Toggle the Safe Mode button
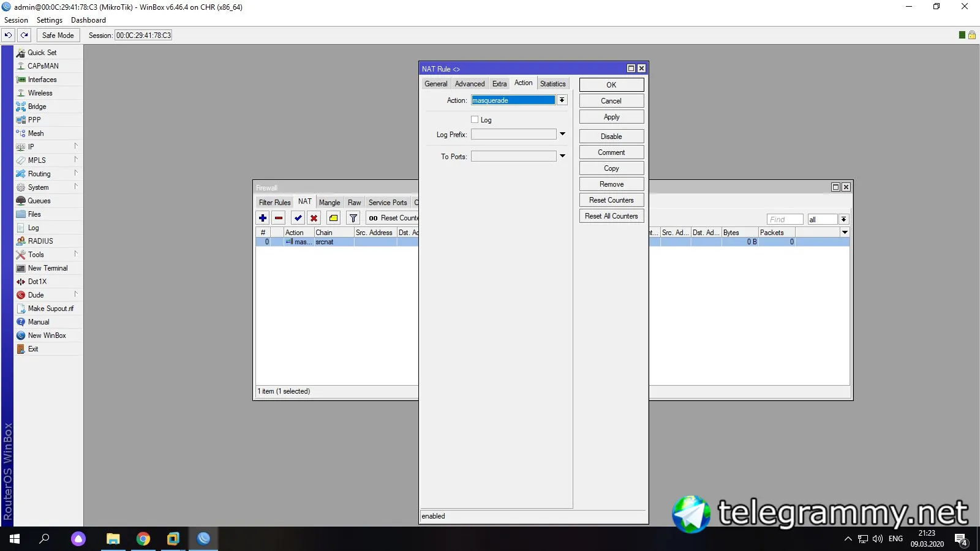This screenshot has height=551, width=980. [x=58, y=36]
